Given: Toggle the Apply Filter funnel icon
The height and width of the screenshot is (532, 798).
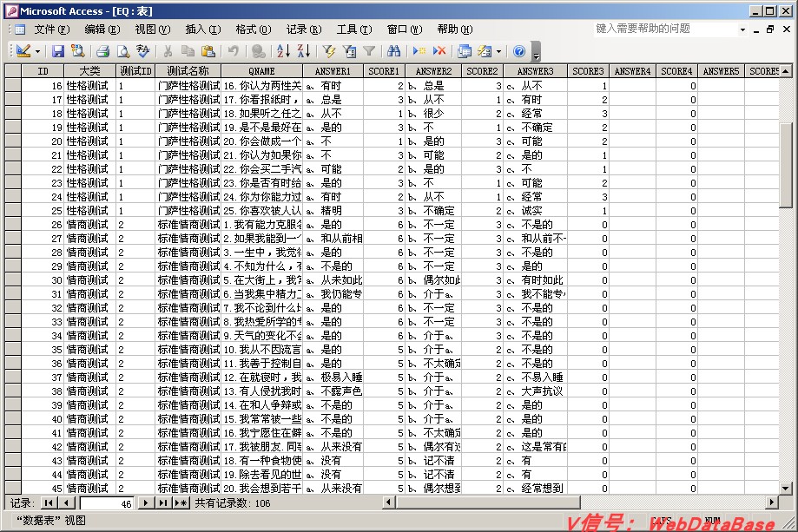Looking at the screenshot, I should [x=369, y=51].
